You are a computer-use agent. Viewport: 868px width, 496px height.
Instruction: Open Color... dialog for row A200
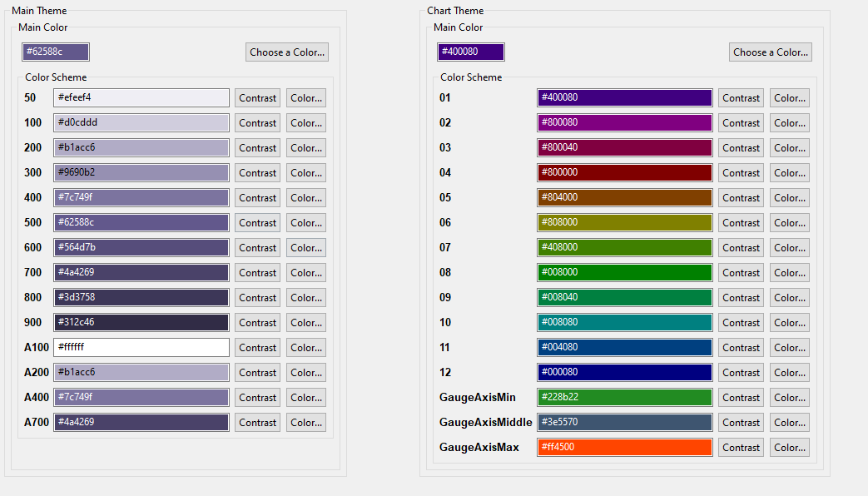coord(305,372)
